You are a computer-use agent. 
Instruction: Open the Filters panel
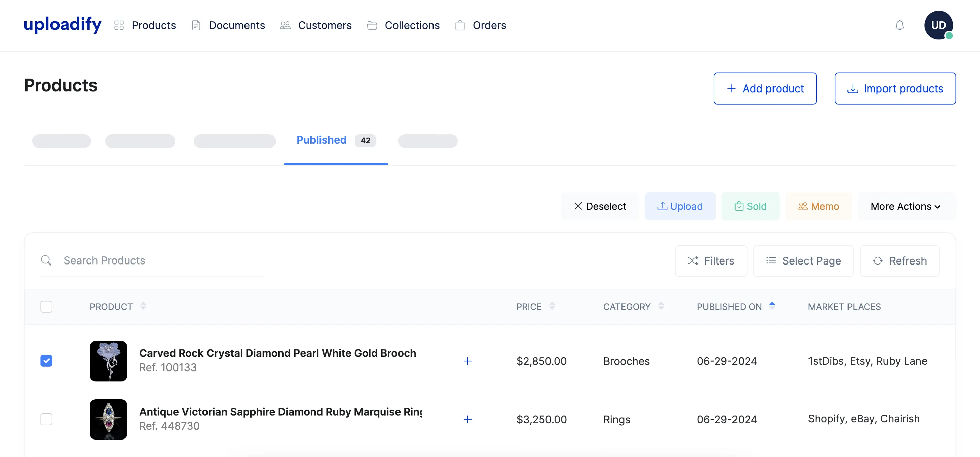(x=711, y=261)
